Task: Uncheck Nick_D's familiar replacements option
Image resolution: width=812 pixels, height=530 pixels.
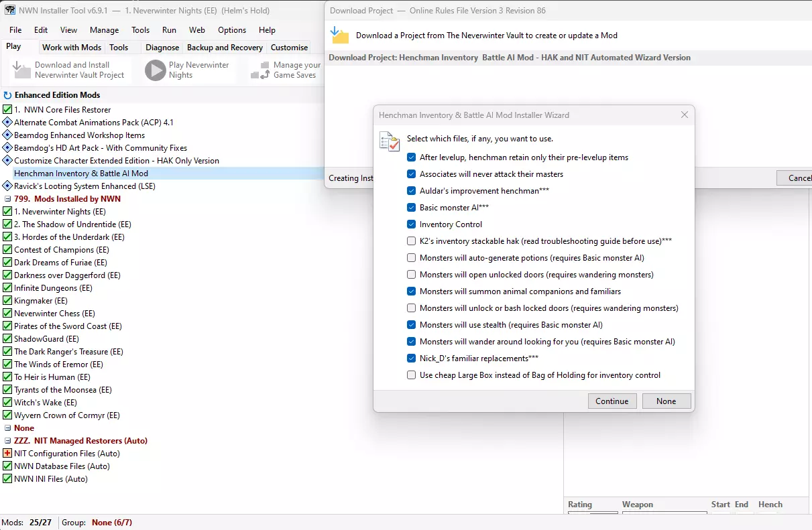Action: tap(412, 358)
